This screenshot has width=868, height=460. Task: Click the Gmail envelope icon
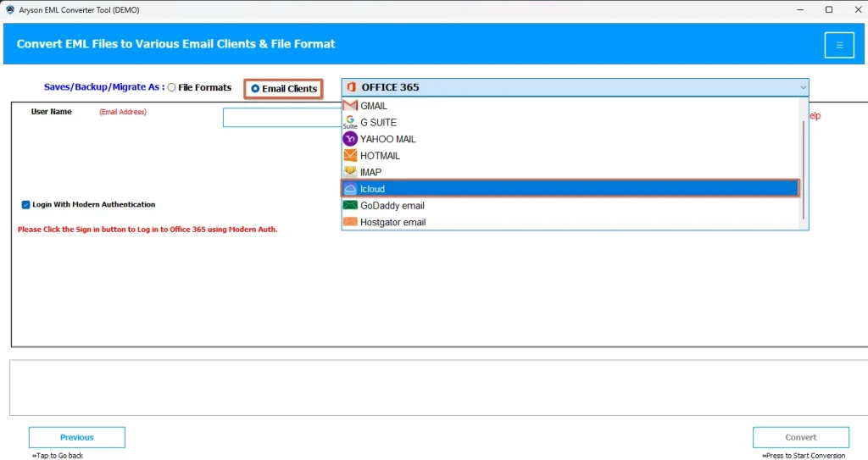pos(350,106)
